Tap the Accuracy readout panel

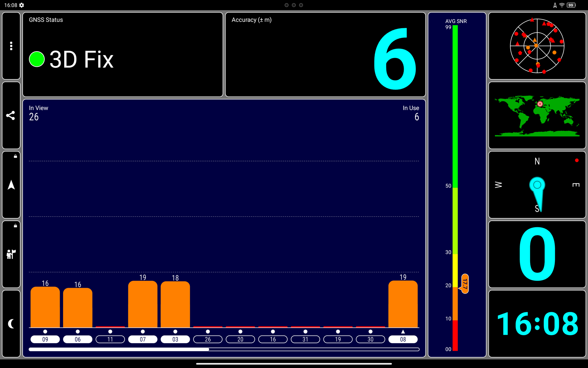click(x=325, y=55)
